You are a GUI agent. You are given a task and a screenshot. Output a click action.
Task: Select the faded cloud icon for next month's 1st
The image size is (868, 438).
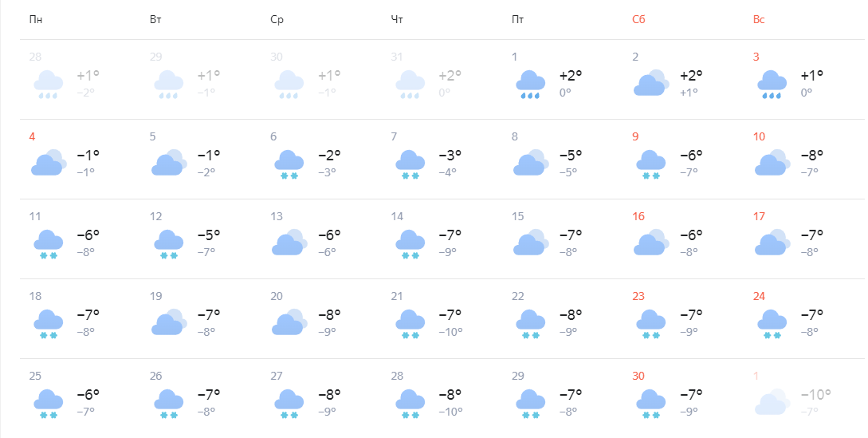click(773, 402)
